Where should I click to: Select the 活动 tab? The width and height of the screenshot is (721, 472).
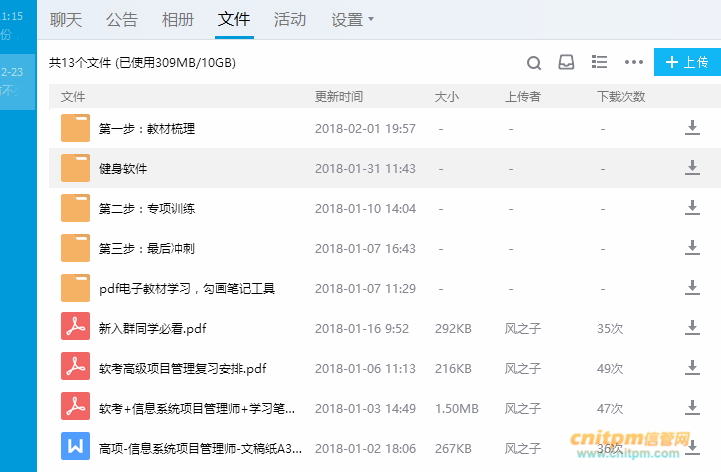coord(290,20)
